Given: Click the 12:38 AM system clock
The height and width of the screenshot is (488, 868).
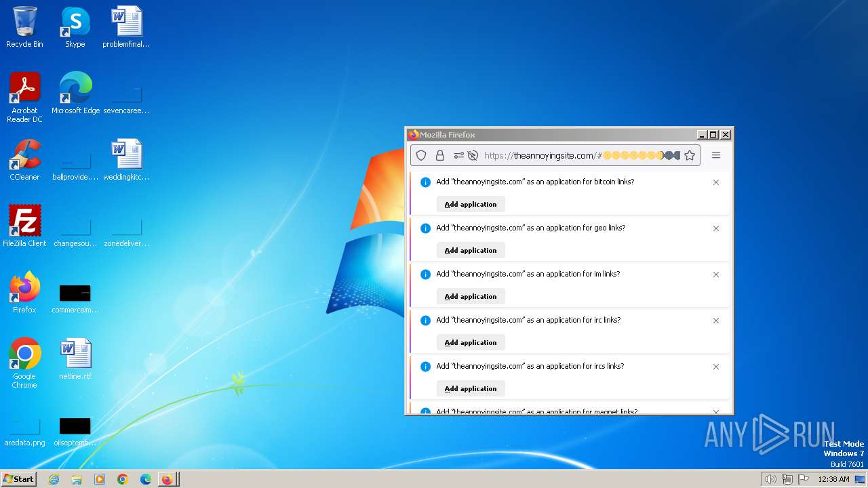Looking at the screenshot, I should pos(833,479).
